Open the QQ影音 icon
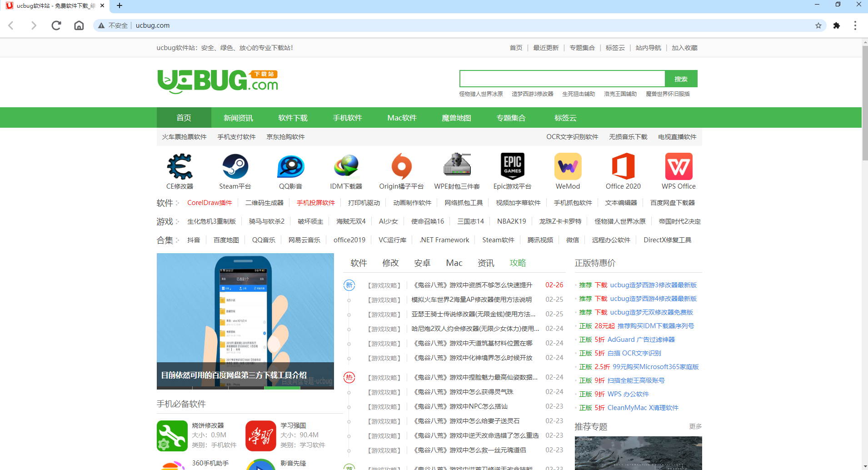Screen dimensions: 868x470 click(x=290, y=166)
